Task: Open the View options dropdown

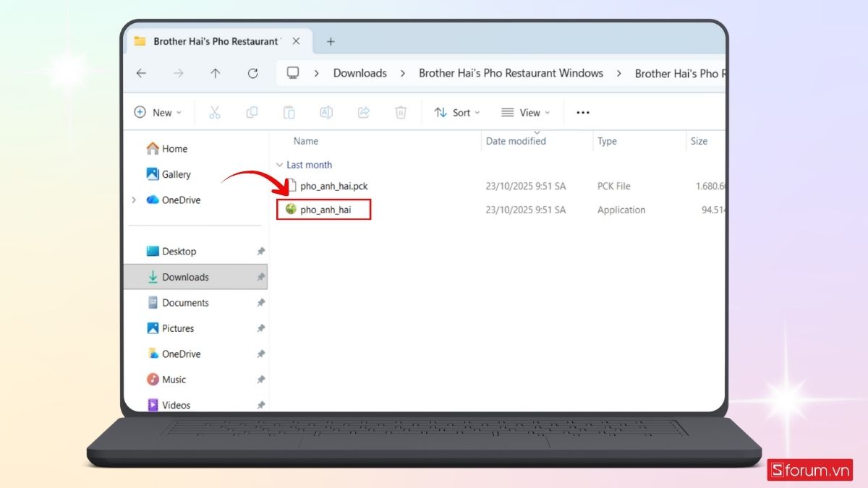Action: tap(526, 113)
